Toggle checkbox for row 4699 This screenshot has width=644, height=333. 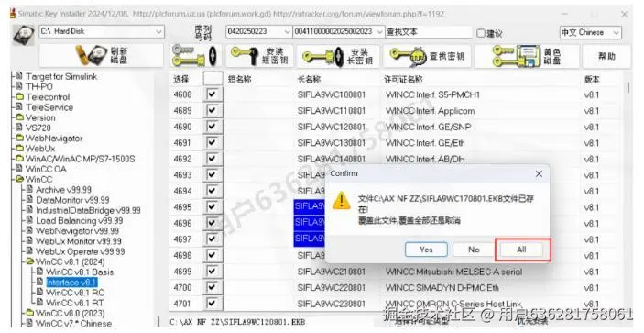point(212,272)
